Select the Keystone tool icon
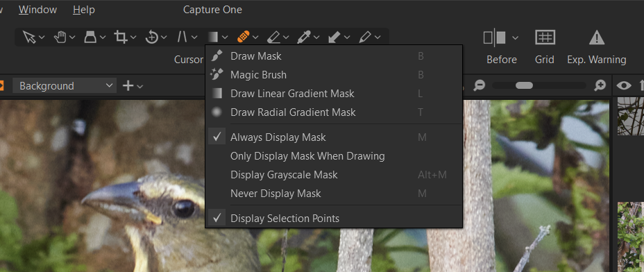The width and height of the screenshot is (644, 272). point(182,37)
